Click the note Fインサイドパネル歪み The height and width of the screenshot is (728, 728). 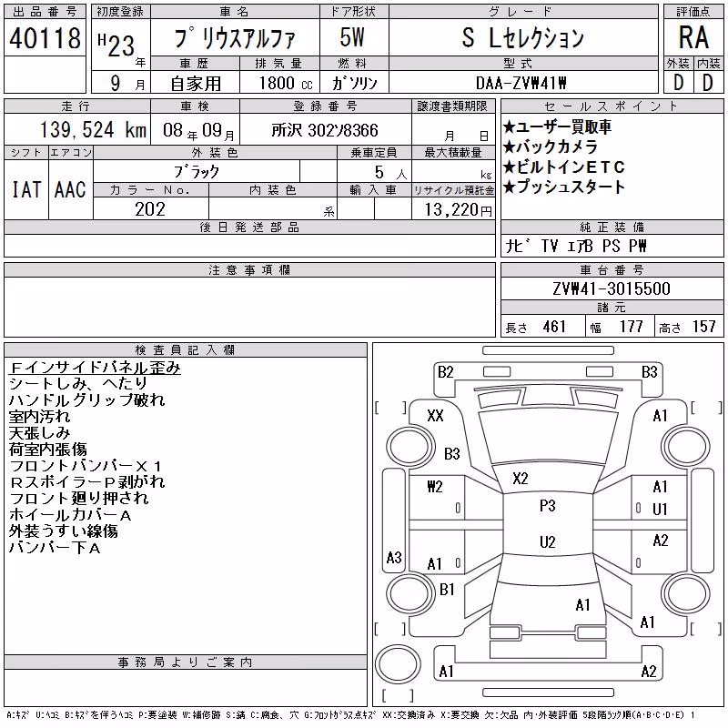[x=95, y=368]
